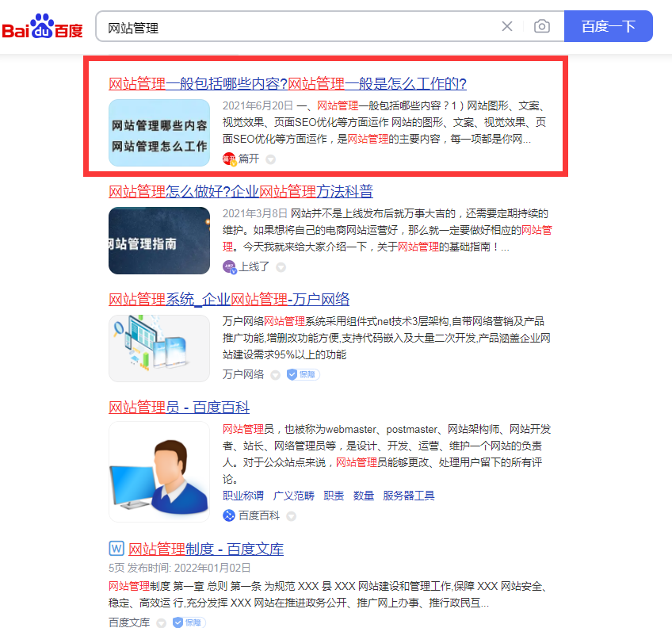
Task: Expand dropdown arrow next to 篇开
Action: [x=270, y=159]
